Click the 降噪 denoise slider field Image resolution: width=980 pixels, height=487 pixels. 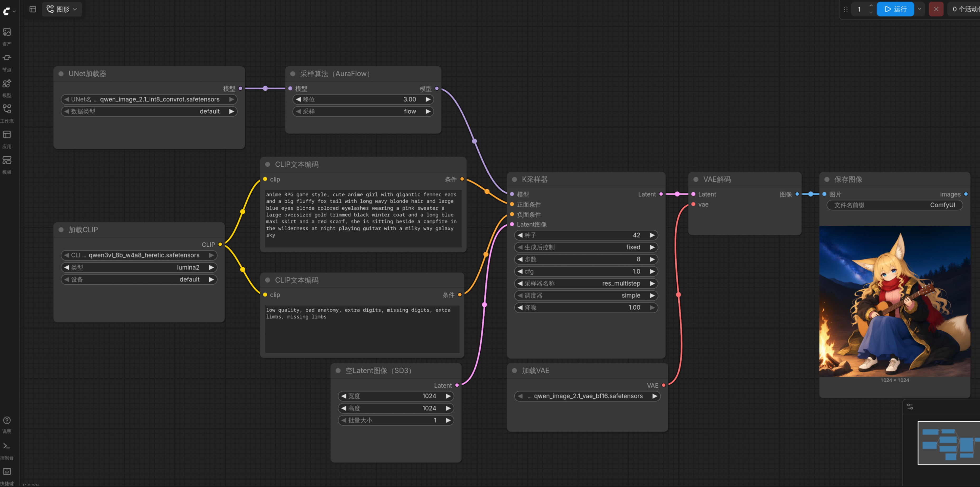[x=586, y=307]
